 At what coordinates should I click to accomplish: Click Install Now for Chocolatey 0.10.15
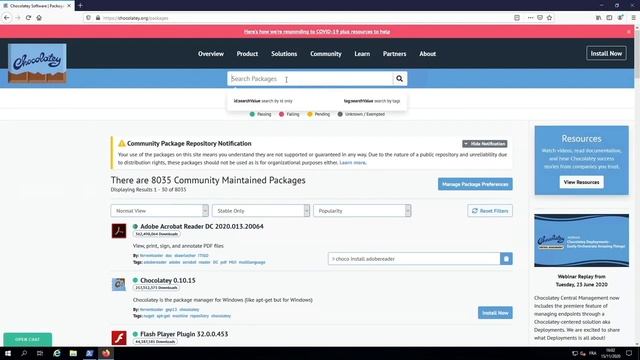[495, 313]
